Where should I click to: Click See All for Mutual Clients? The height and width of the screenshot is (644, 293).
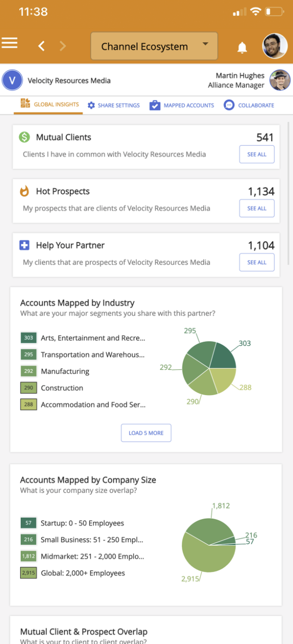click(x=257, y=154)
